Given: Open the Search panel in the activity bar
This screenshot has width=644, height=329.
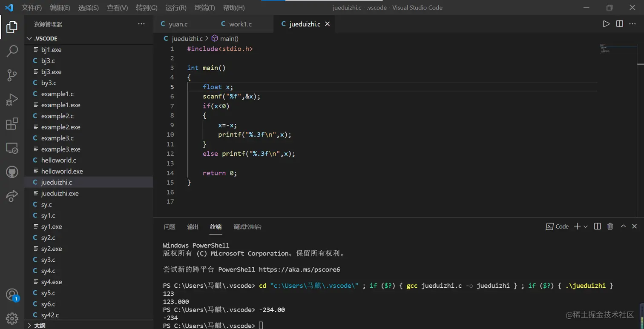Looking at the screenshot, I should tap(11, 51).
